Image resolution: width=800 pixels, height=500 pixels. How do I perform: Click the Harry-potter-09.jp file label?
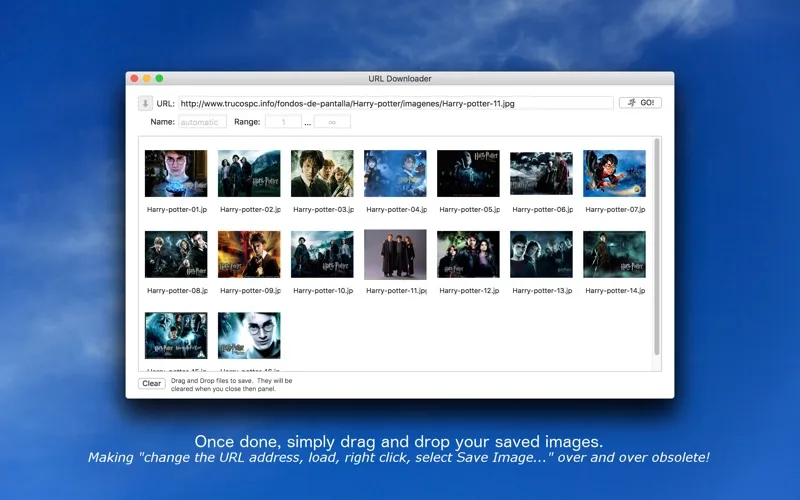click(250, 291)
